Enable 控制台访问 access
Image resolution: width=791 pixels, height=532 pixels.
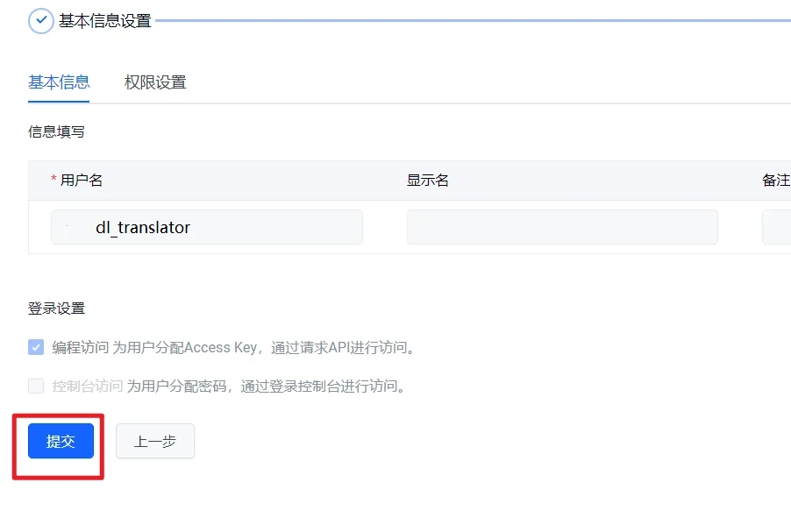[35, 385]
